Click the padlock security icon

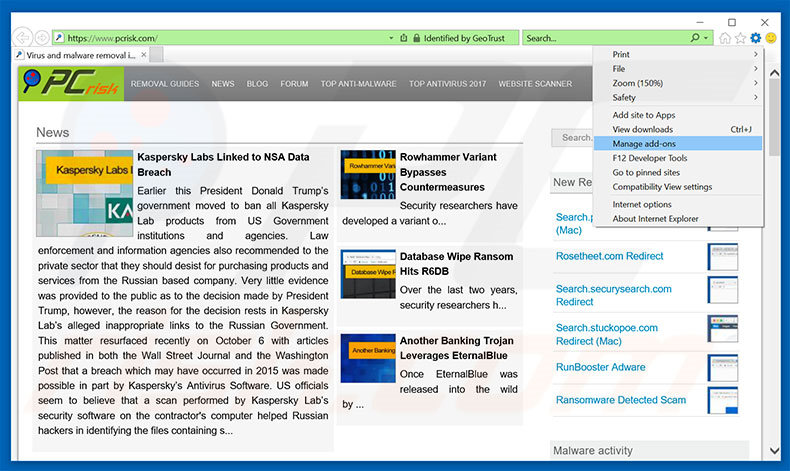pos(416,38)
